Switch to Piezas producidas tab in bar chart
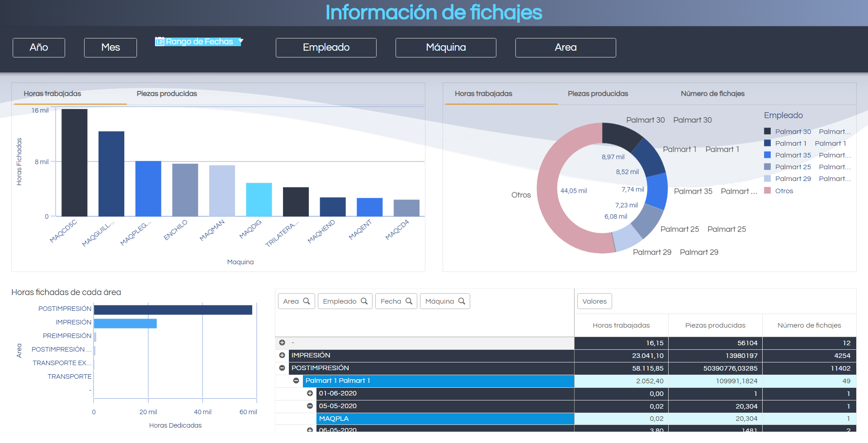Image resolution: width=868 pixels, height=443 pixels. pyautogui.click(x=167, y=94)
